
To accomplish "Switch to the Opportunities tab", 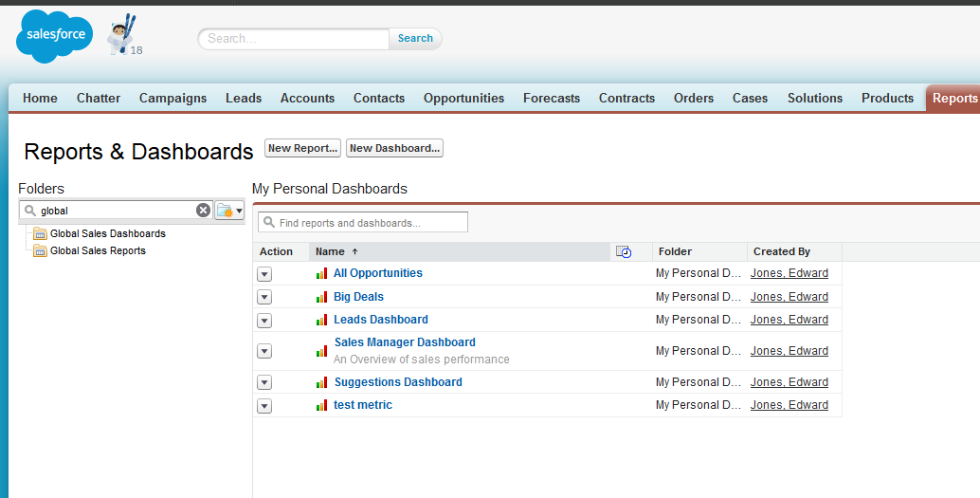I will click(463, 99).
